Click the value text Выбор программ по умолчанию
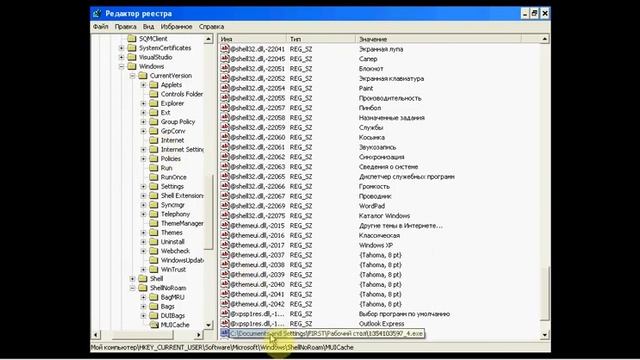640x360 pixels. click(x=404, y=313)
